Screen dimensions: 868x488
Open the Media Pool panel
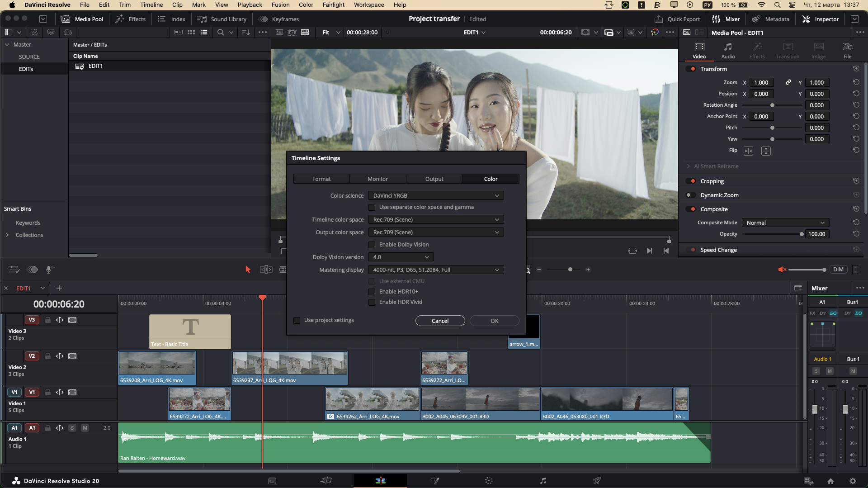(82, 19)
